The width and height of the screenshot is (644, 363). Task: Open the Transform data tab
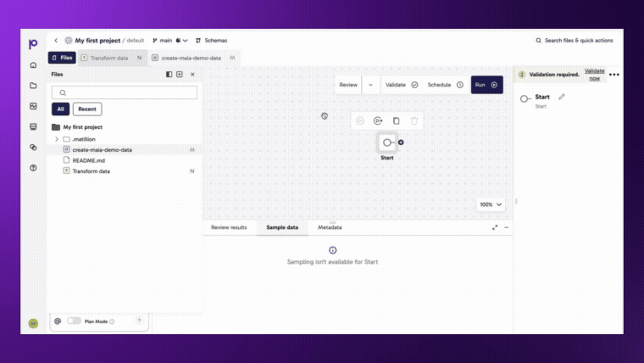[x=109, y=58]
